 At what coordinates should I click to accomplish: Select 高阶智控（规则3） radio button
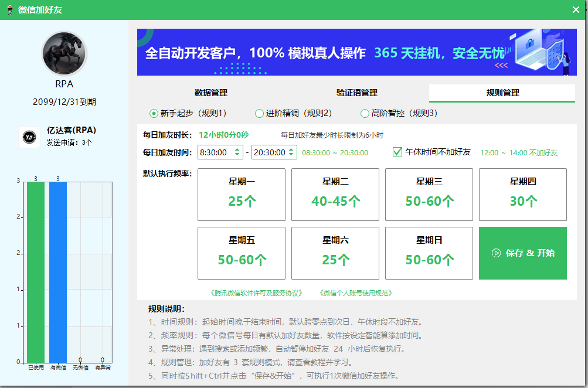click(x=365, y=113)
